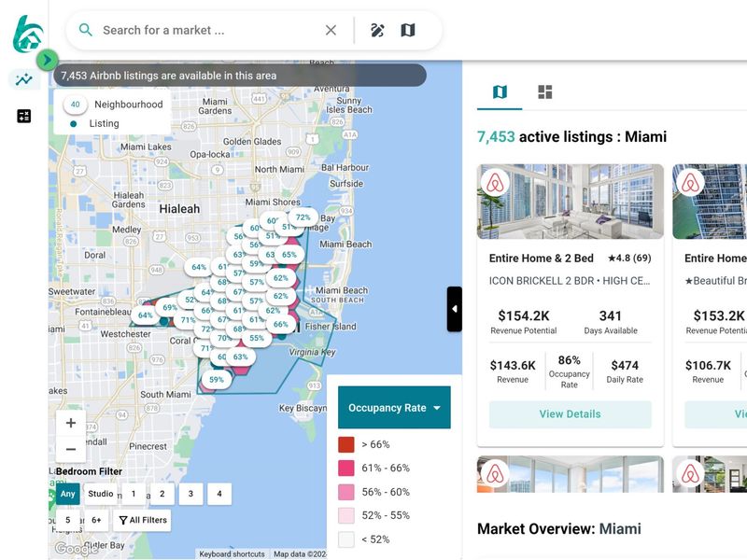The width and height of the screenshot is (747, 560).
Task: Switch to the map view tab
Action: point(500,91)
